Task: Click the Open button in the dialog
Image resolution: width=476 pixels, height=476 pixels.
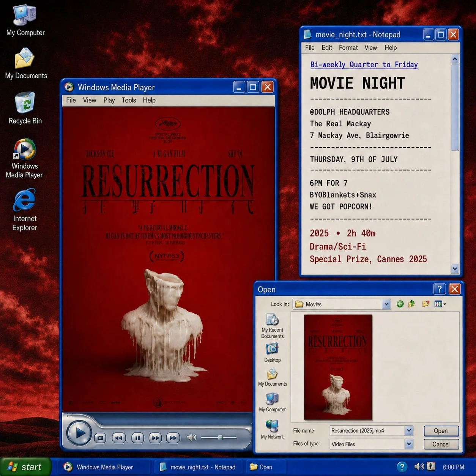Action: tap(441, 431)
